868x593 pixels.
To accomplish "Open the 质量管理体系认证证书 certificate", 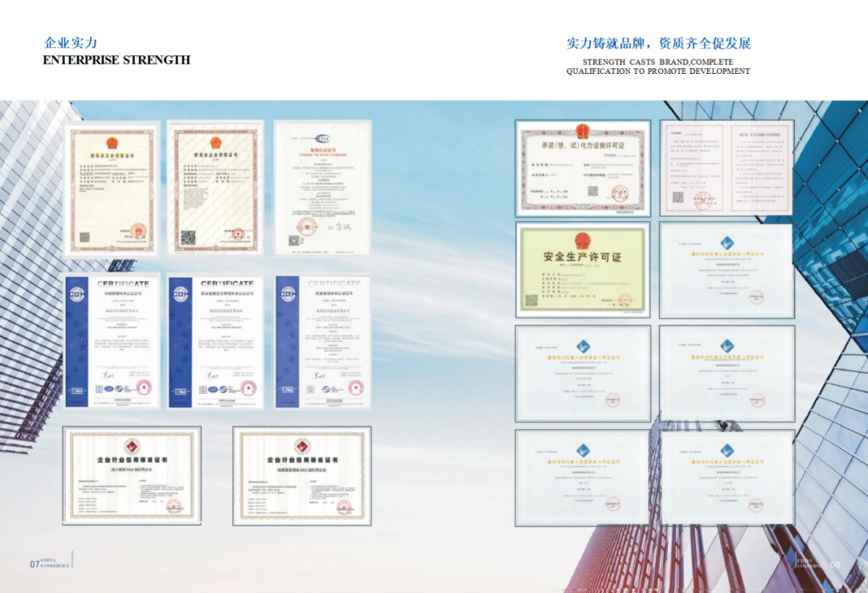I will tap(323, 341).
